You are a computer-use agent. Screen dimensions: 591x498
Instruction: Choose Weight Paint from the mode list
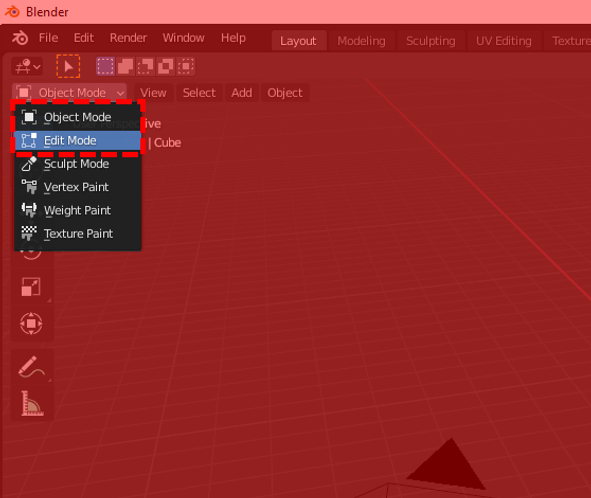click(x=78, y=210)
